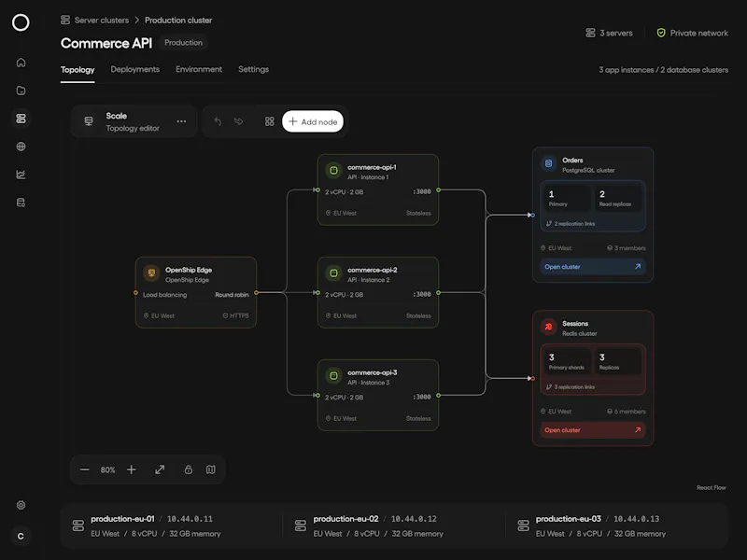The width and height of the screenshot is (747, 560).
Task: Switch to the Topology tab
Action: tap(78, 69)
